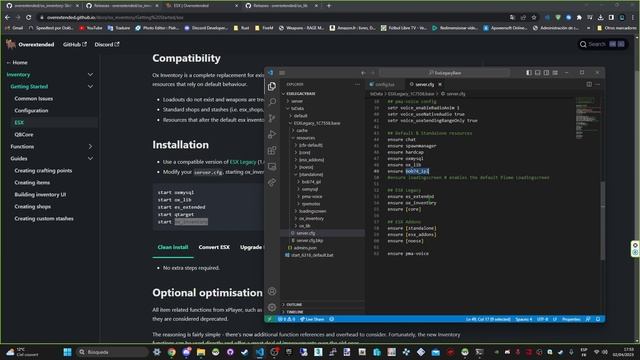Open Manage gear icon in VS Code
The height and width of the screenshot is (360, 640).
tap(272, 307)
